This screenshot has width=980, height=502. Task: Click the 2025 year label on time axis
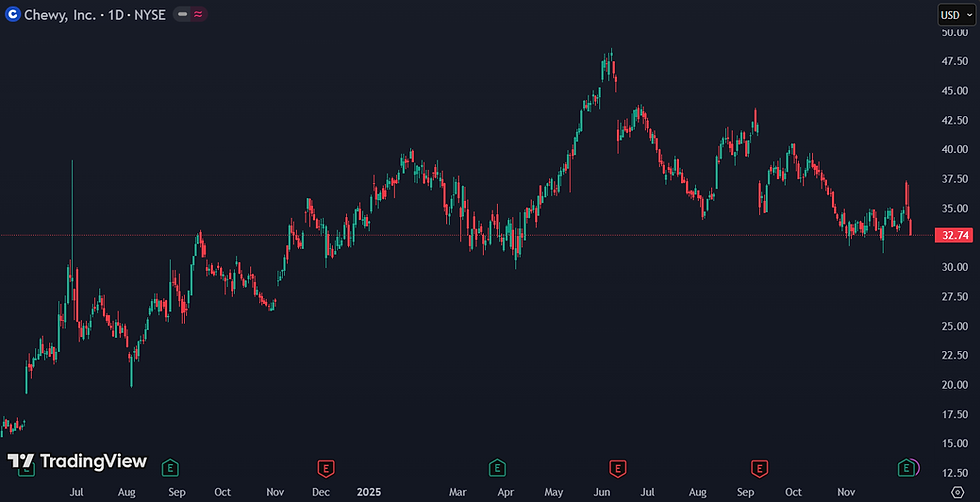pos(369,492)
